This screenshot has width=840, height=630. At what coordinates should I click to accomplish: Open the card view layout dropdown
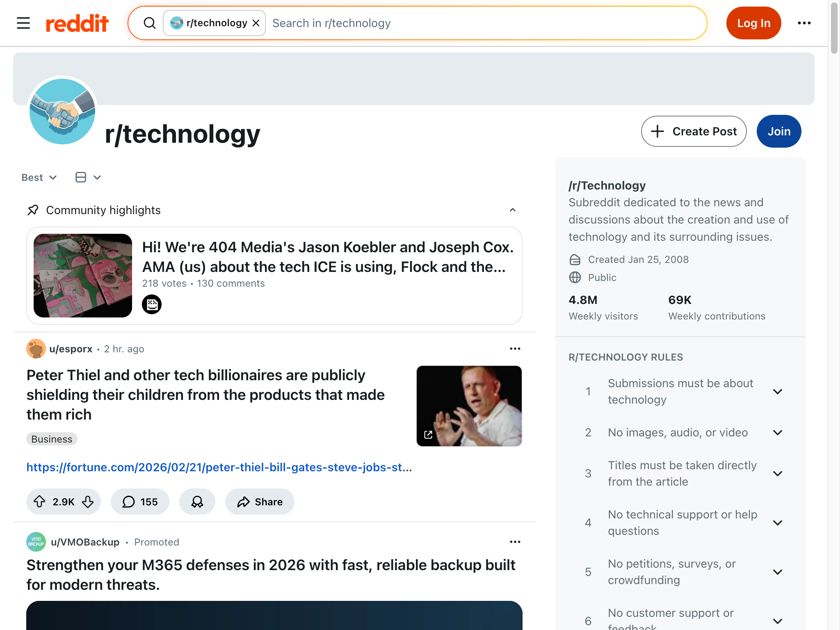tap(88, 178)
